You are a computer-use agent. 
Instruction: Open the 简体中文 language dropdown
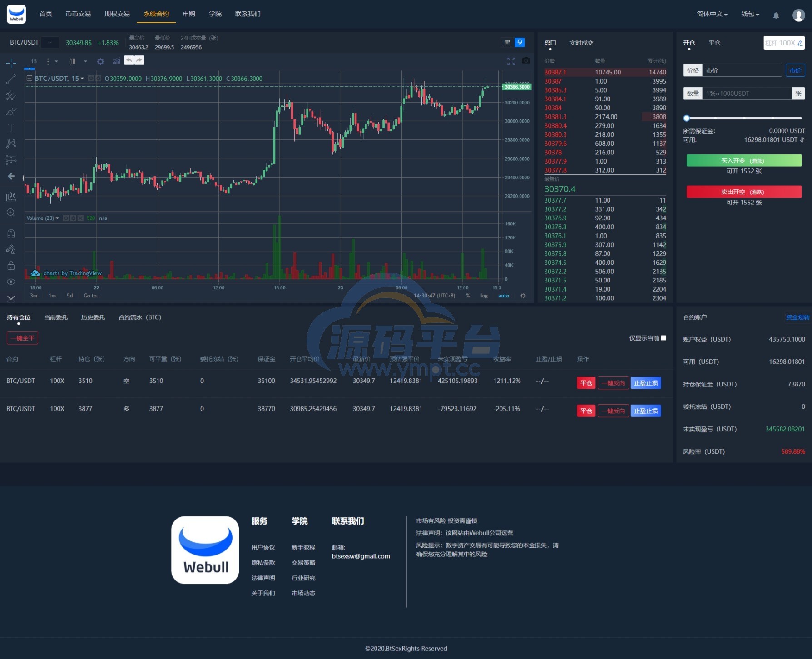712,14
